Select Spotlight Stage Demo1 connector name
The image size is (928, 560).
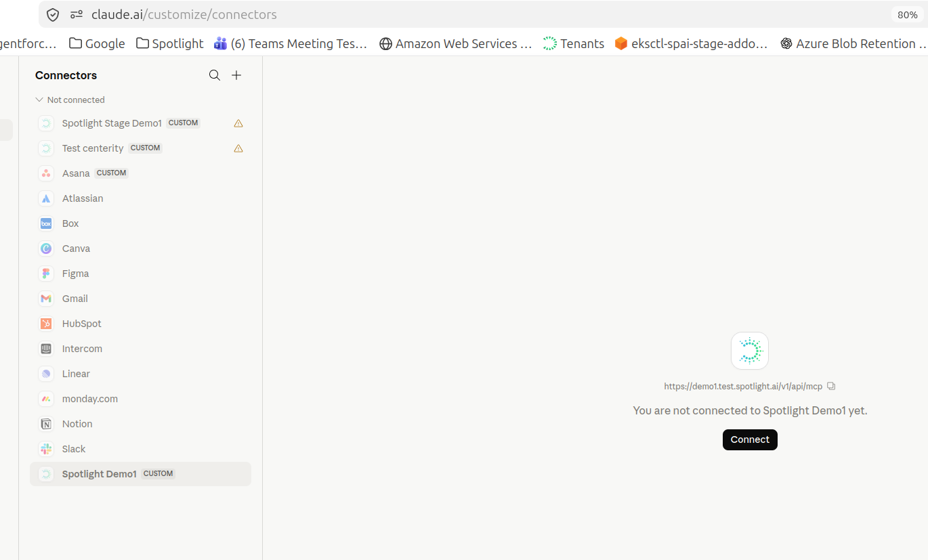(112, 123)
